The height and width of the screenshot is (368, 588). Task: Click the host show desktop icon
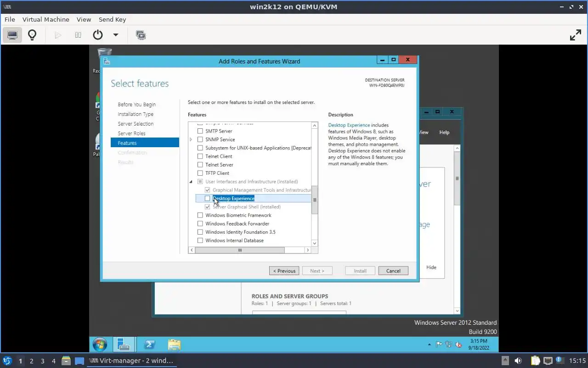point(79,361)
